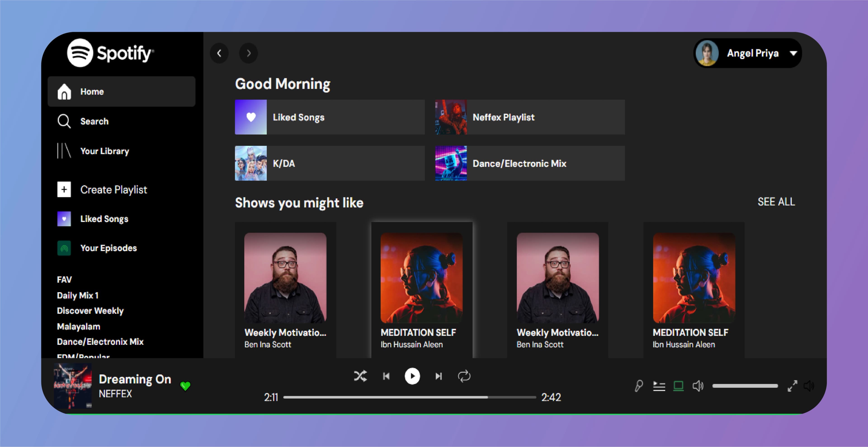Click the Neffex Playlist cover art

tap(451, 117)
